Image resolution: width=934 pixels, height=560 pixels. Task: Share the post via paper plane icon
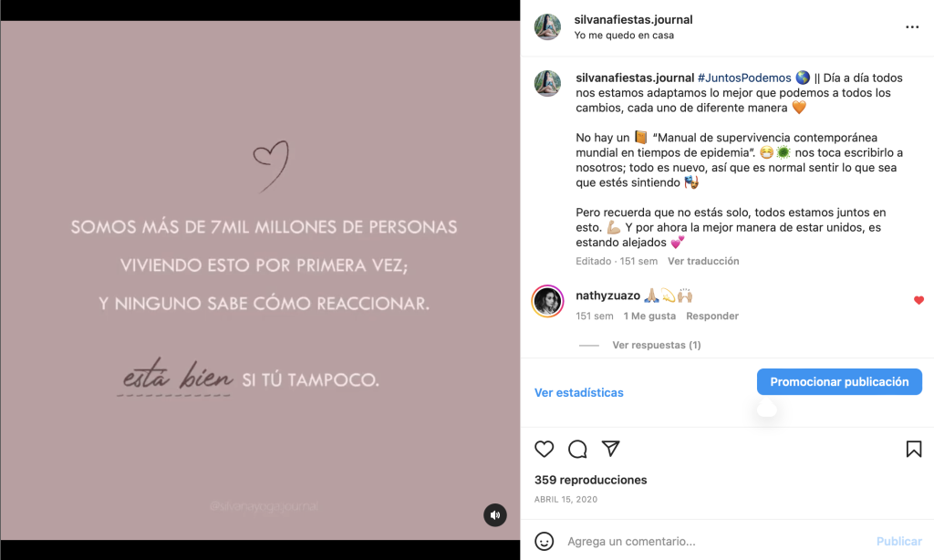(610, 448)
